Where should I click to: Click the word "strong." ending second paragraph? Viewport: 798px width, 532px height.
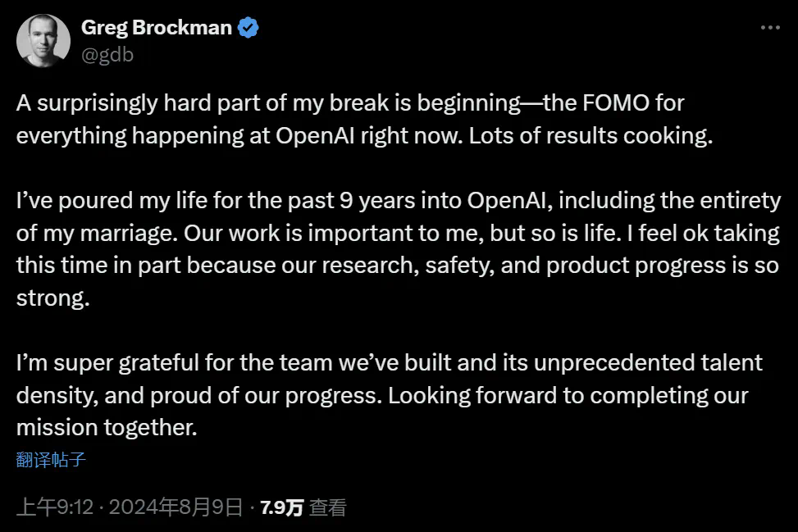52,298
